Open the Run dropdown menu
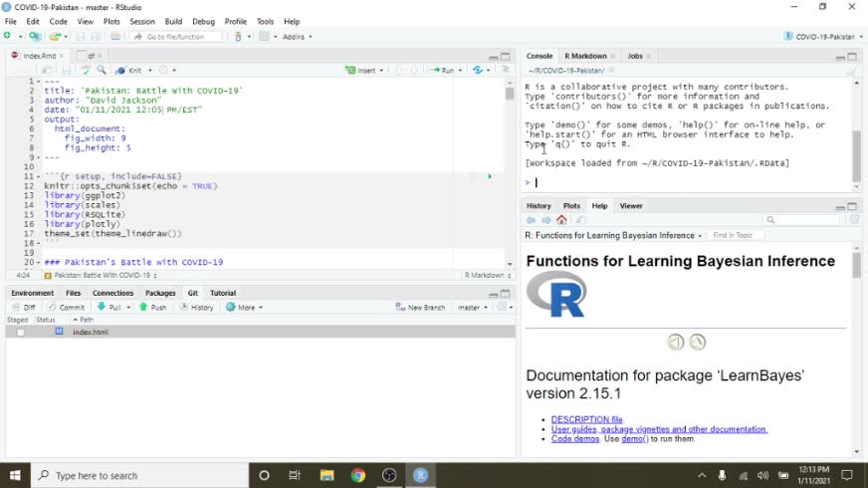 point(461,70)
